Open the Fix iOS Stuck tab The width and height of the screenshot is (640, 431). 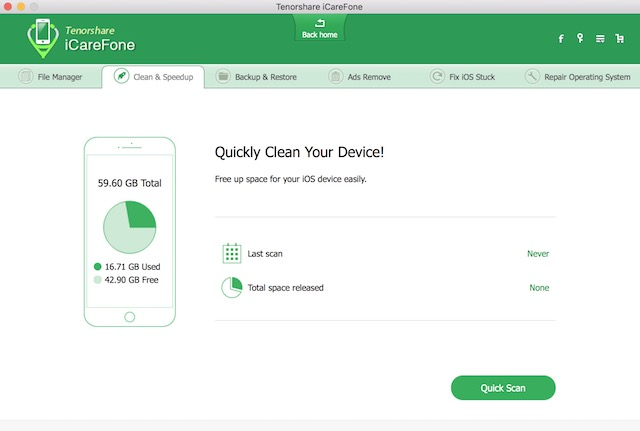pos(462,77)
